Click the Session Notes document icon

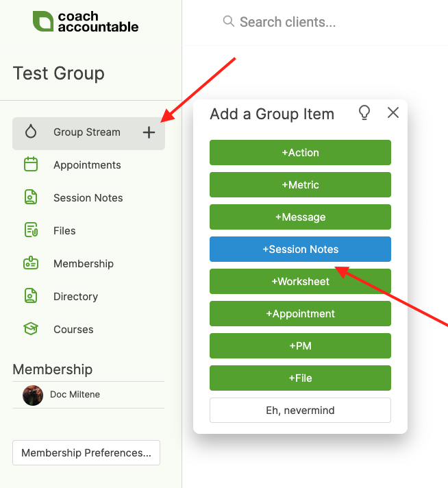(31, 197)
